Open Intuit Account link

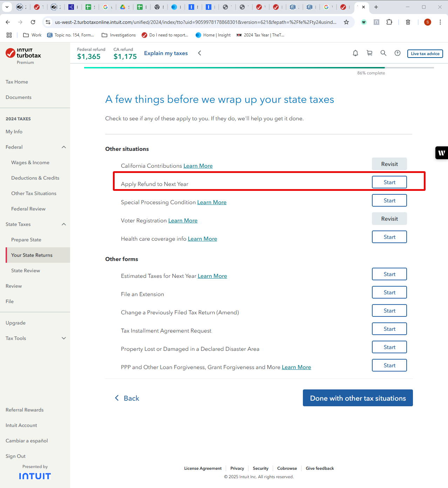click(x=21, y=425)
